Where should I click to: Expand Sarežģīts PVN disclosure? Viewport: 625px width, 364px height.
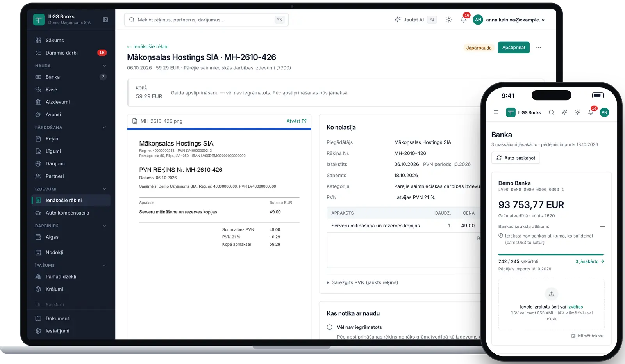click(x=362, y=282)
